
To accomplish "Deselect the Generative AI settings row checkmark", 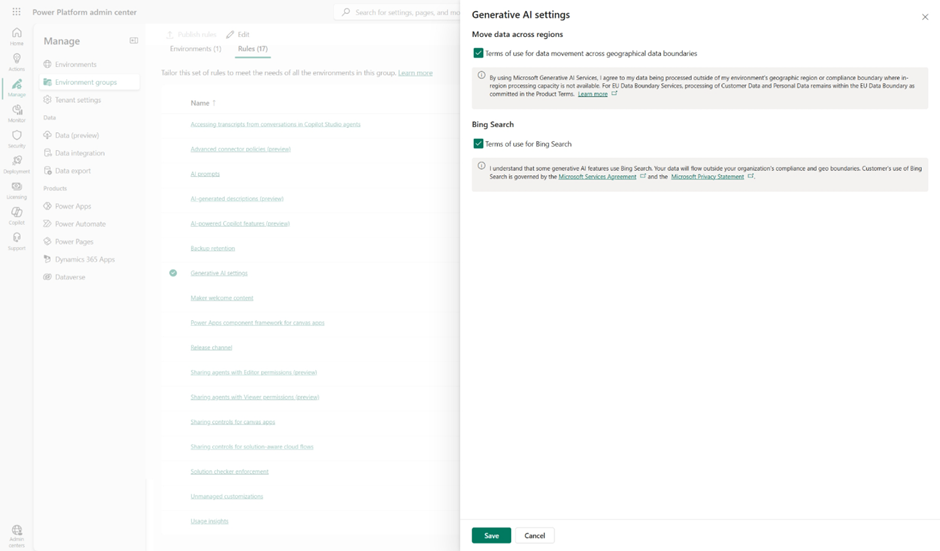I will tap(173, 273).
